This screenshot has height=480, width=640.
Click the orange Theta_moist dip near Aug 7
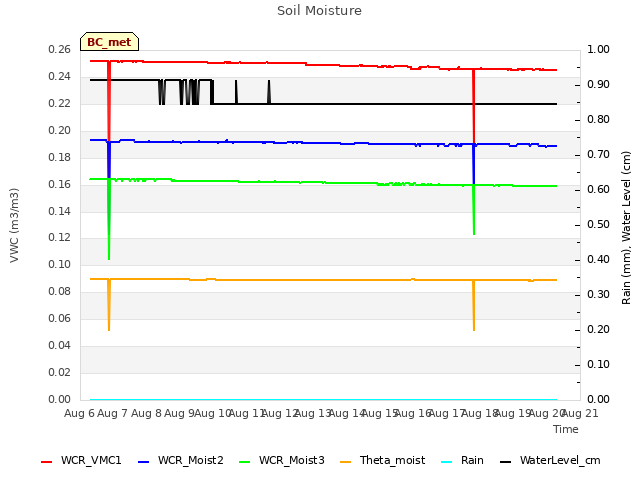pyautogui.click(x=109, y=305)
